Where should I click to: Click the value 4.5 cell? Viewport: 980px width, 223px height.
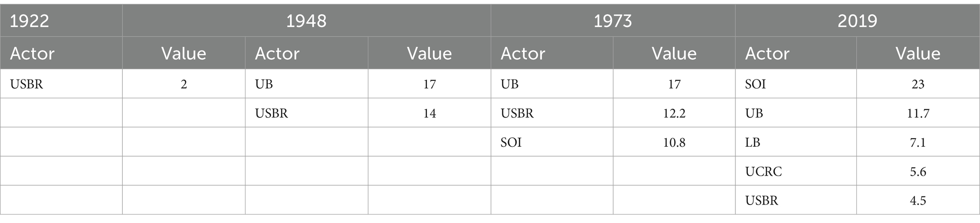pos(918,200)
